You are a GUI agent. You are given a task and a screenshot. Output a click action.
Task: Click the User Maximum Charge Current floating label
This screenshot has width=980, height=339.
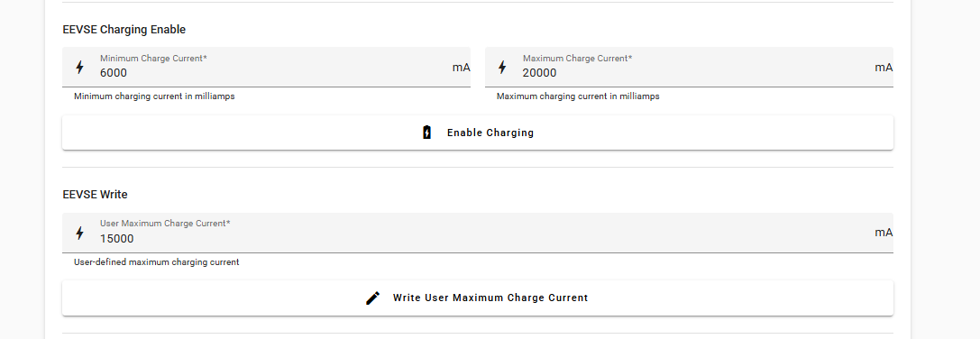165,224
